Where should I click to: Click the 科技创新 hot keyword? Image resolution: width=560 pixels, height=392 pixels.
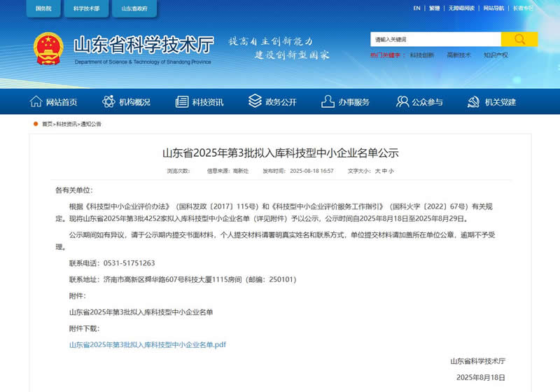click(421, 55)
